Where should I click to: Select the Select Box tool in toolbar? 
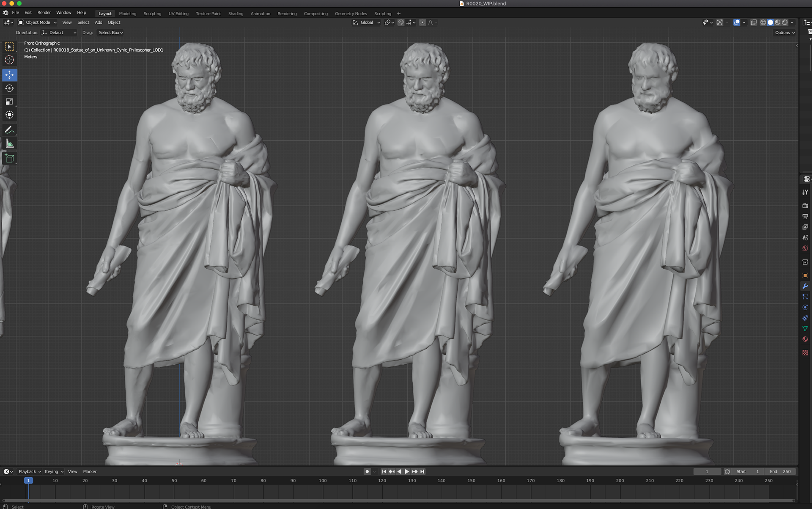pyautogui.click(x=9, y=47)
